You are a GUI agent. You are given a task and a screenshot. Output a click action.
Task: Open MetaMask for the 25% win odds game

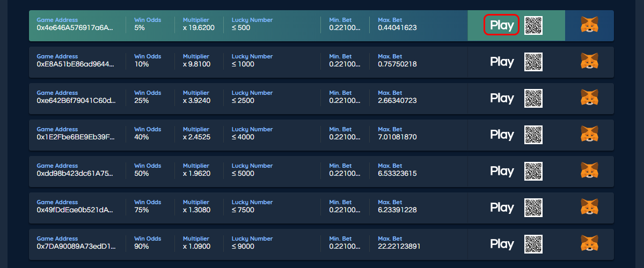pos(590,98)
